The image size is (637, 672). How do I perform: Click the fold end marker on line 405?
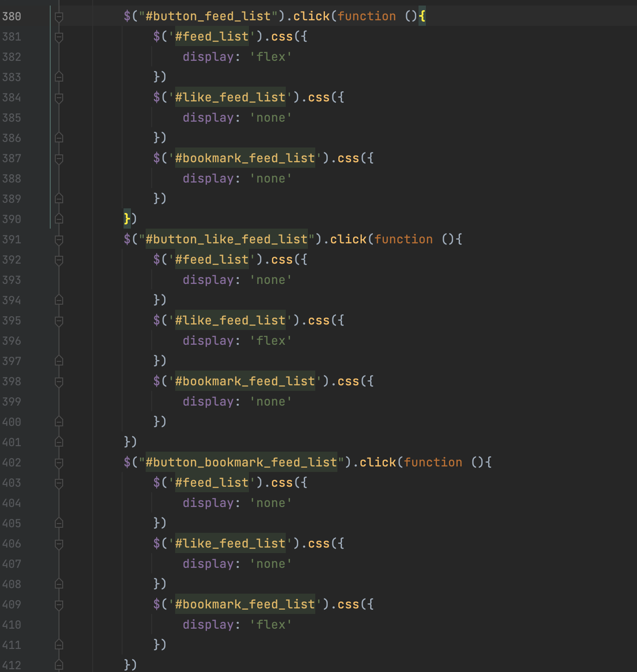point(59,523)
